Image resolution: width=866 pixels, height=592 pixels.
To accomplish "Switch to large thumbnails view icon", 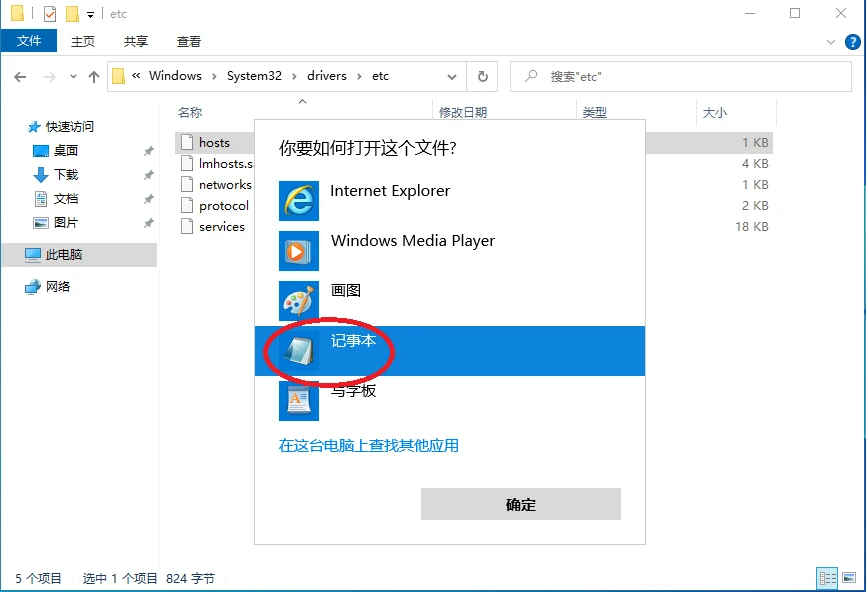I will (x=849, y=578).
